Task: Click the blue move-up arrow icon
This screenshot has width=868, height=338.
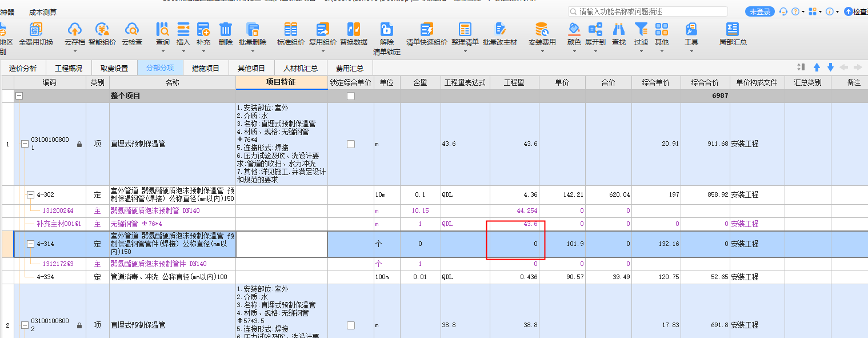Action: 817,67
